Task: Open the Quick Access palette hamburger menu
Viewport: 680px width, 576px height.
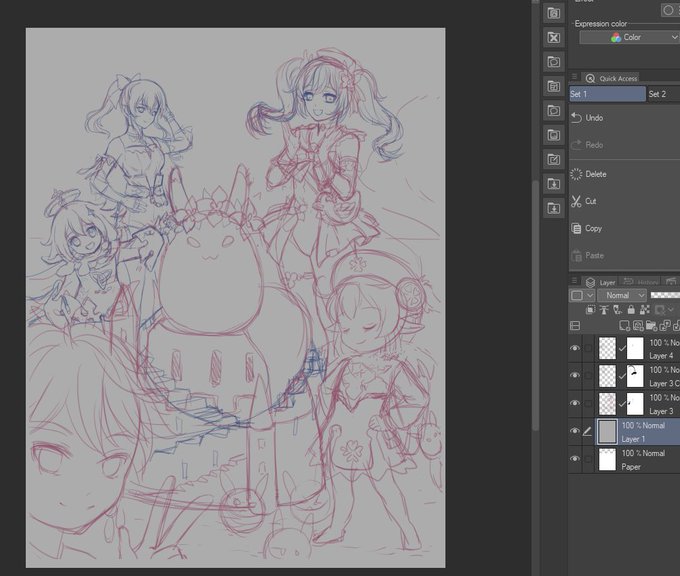Action: (x=574, y=76)
